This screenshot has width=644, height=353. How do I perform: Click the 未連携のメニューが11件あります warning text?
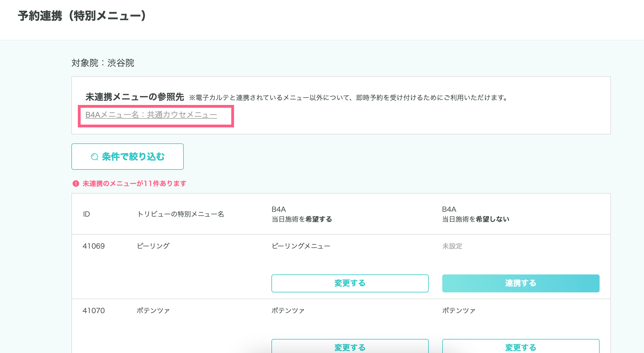[134, 184]
